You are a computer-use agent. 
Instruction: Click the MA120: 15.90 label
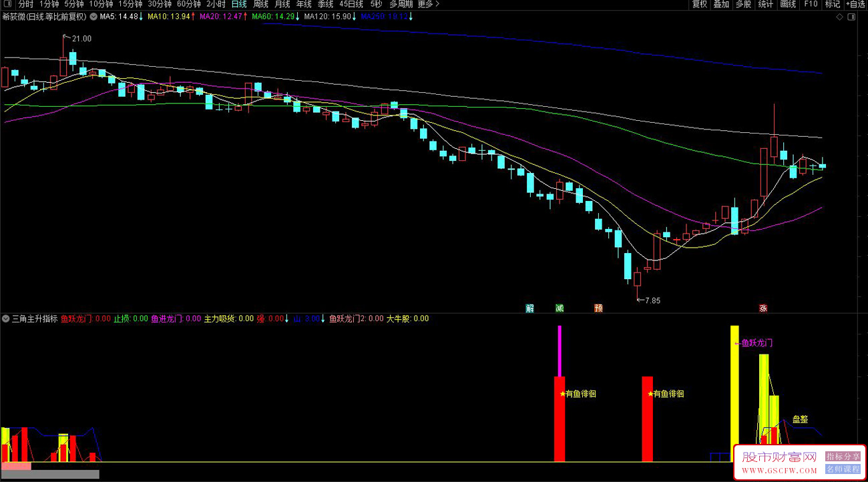pos(327,17)
